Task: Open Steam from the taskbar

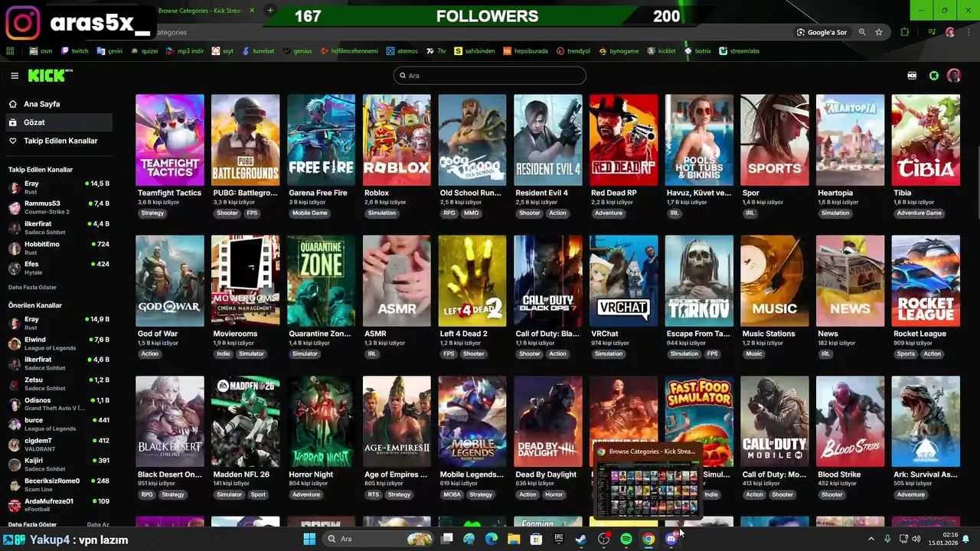Action: [x=581, y=539]
